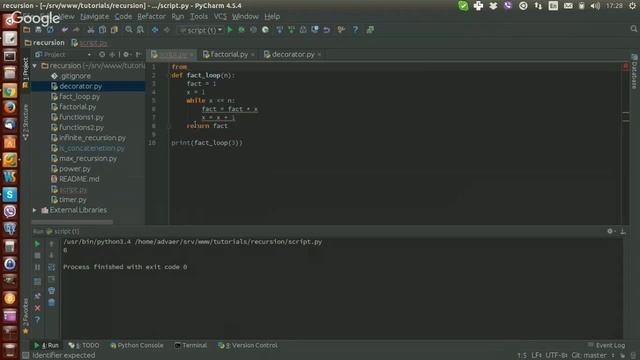This screenshot has width=640, height=360.
Task: Select fact_loop.py in project tree
Action: pyautogui.click(x=80, y=97)
